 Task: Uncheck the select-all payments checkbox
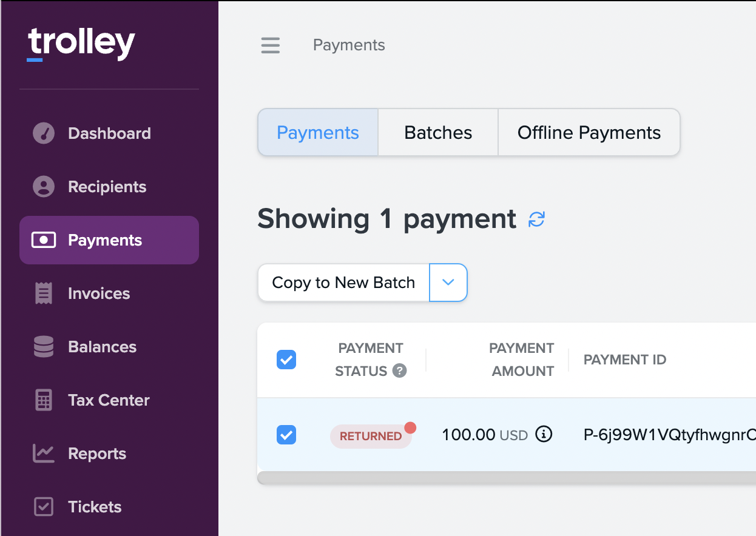point(286,360)
